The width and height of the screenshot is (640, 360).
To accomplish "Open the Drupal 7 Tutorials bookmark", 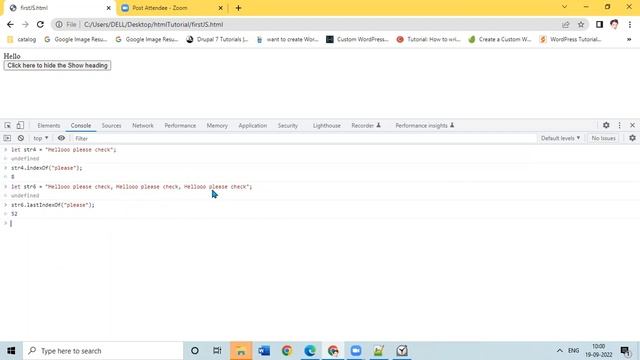I will (x=217, y=40).
